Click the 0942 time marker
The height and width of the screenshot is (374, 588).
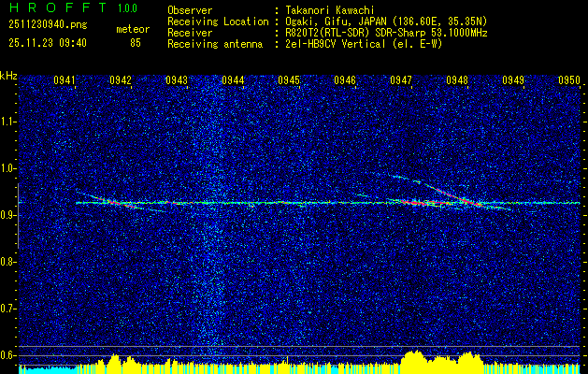pyautogui.click(x=121, y=80)
